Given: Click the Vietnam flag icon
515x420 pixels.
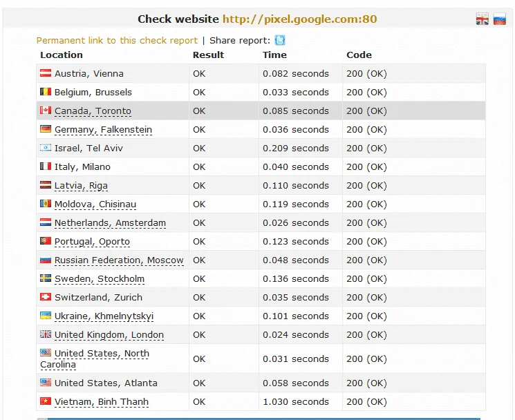Looking at the screenshot, I should click(46, 401).
